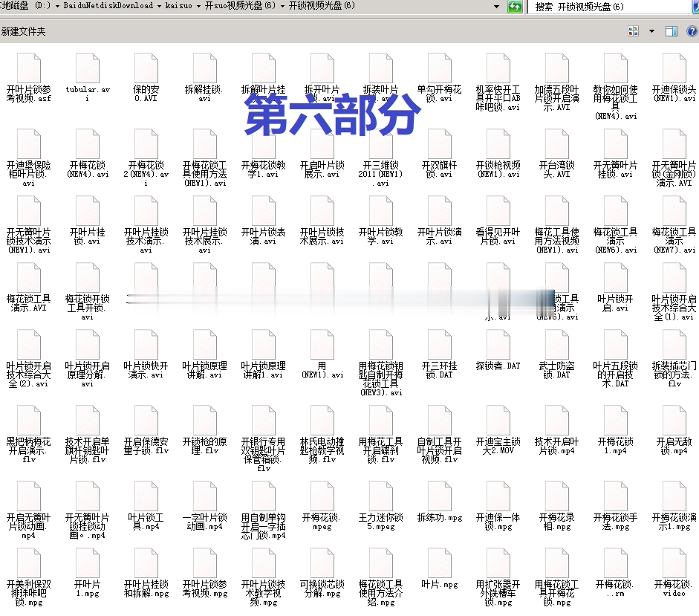Click the file name 叶片锁原理讲解1.avi
Screen dimensions: 699x616
click(263, 370)
